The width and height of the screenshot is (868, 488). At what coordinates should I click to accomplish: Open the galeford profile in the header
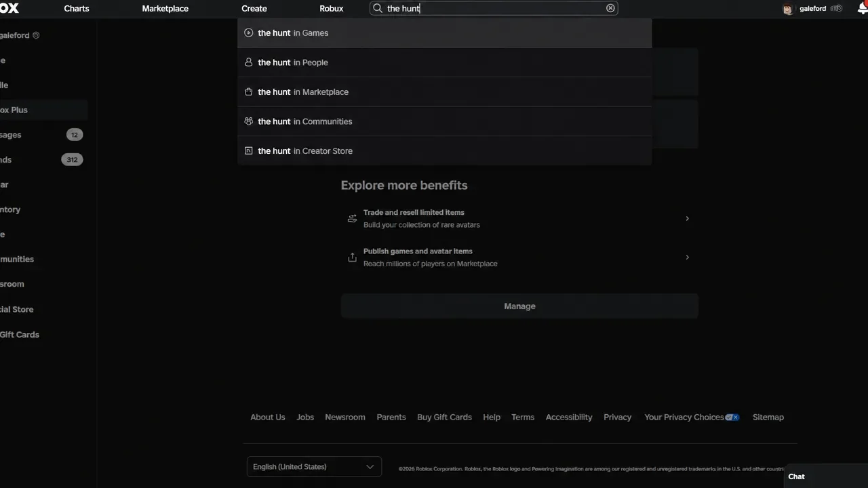[812, 9]
